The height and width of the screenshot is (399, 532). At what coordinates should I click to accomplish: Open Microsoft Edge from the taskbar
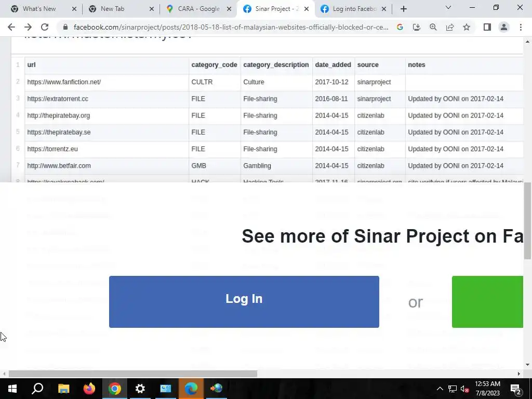(191, 389)
